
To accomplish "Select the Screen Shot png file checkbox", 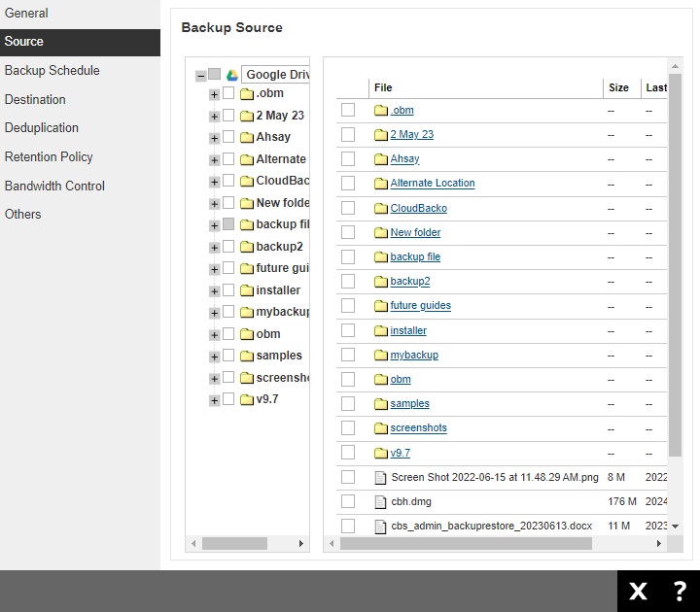I will (348, 477).
